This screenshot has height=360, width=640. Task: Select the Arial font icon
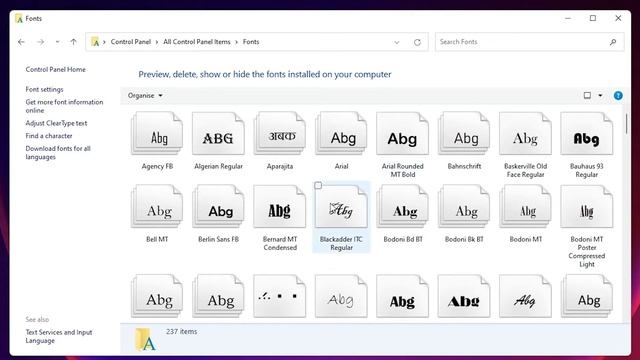click(341, 134)
